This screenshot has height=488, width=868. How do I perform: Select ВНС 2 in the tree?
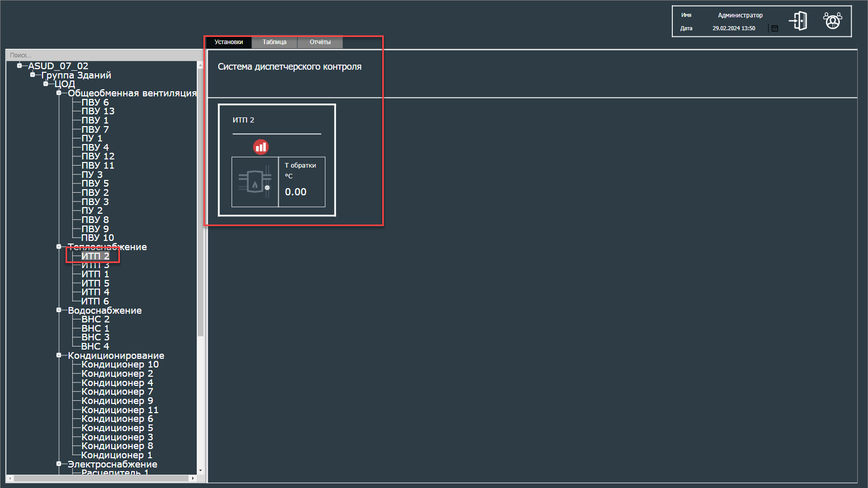[x=95, y=319]
